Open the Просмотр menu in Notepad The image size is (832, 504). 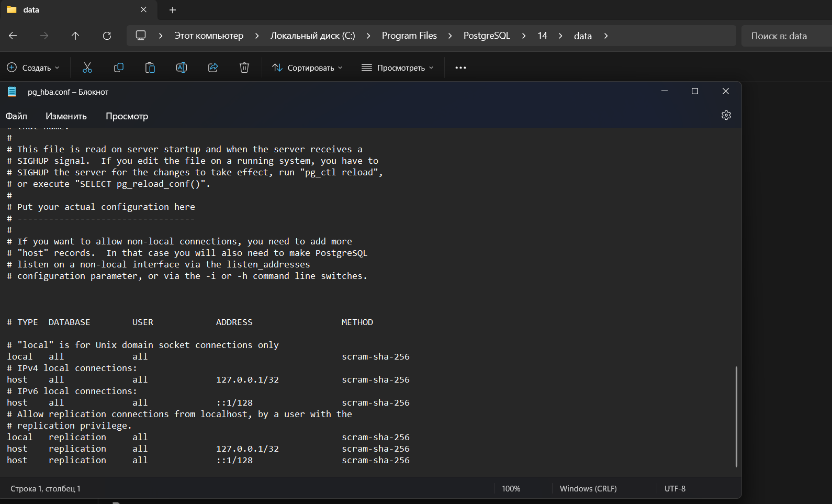127,116
